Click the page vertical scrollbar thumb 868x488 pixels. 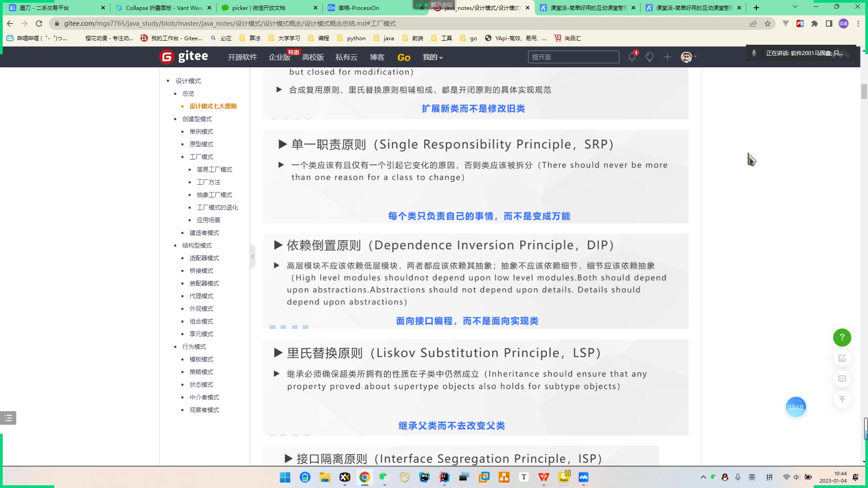point(864,91)
